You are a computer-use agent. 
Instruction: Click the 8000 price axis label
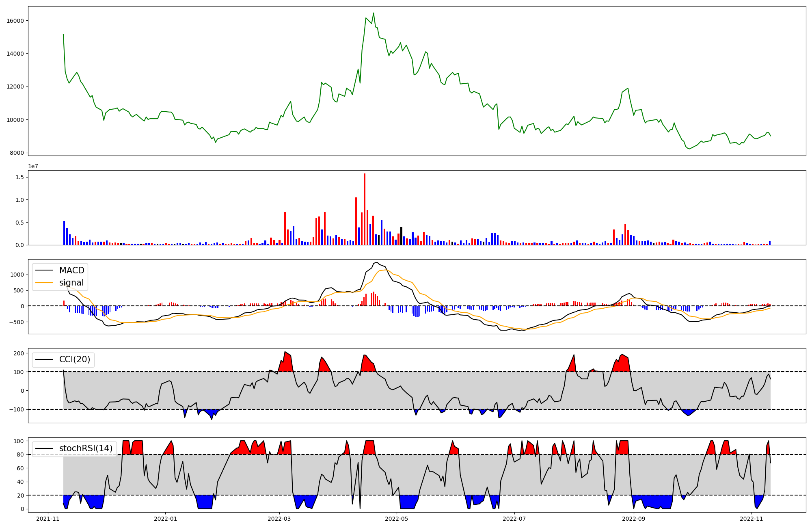tap(16, 153)
